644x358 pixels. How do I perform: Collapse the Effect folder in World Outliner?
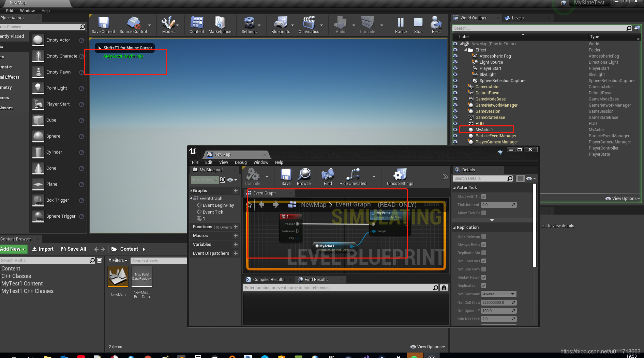(x=466, y=50)
